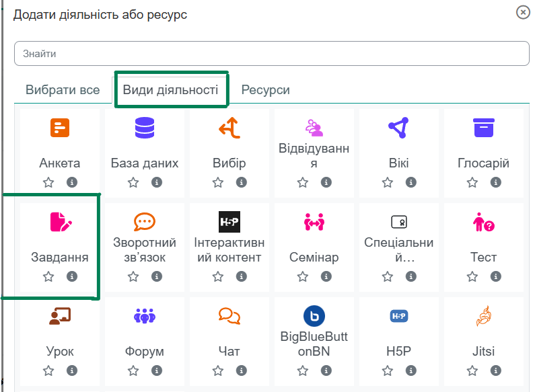Select the Вікі activity icon
535x392 pixels.
(398, 128)
